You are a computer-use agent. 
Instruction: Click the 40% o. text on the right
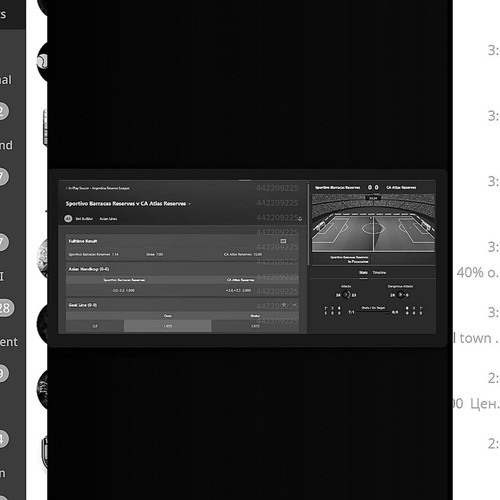pos(478,273)
